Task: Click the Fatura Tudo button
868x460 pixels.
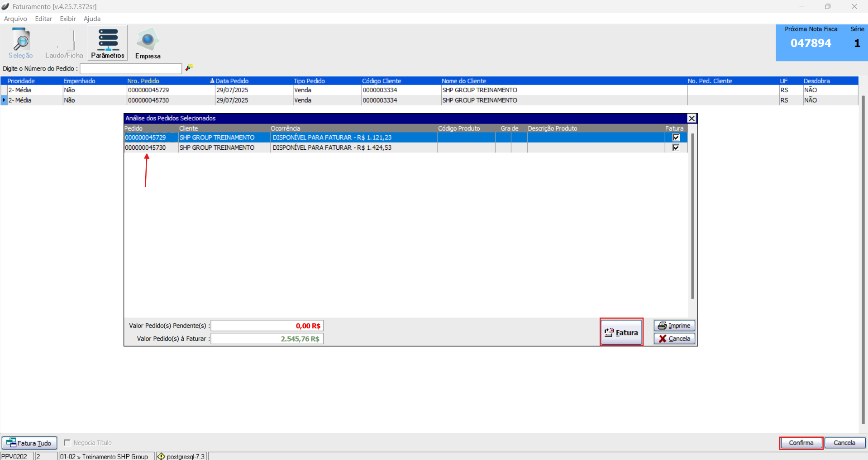Action: pyautogui.click(x=30, y=443)
